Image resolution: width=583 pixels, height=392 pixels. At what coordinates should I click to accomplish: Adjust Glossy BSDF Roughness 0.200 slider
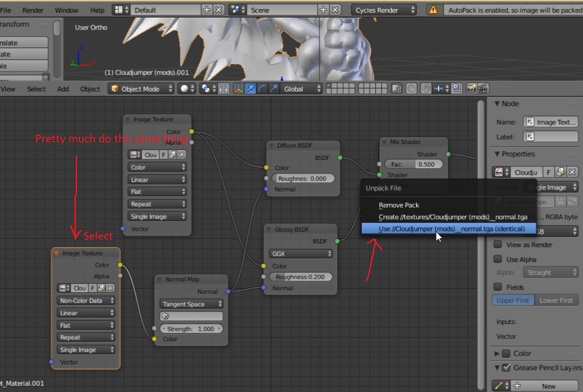pyautogui.click(x=300, y=277)
